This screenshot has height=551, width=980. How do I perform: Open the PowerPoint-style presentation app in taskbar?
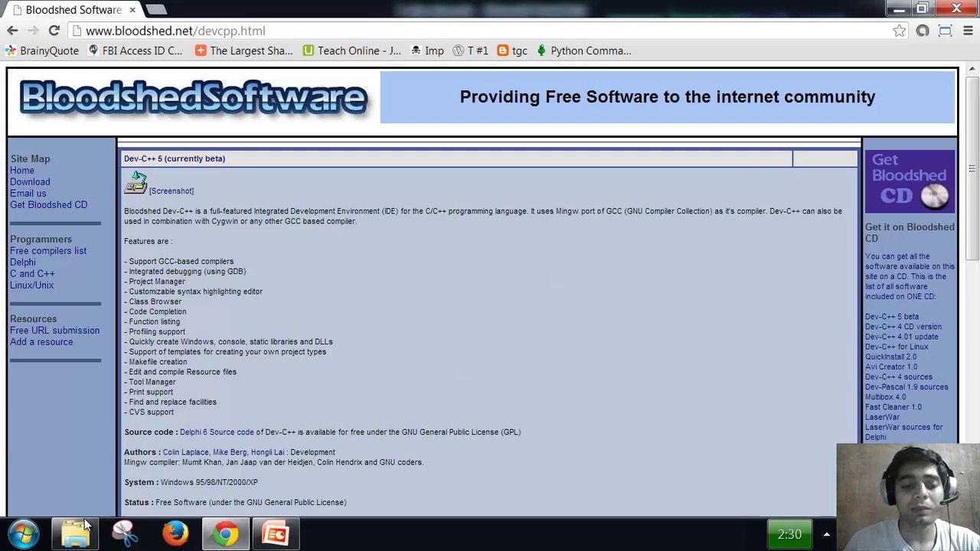(x=275, y=534)
